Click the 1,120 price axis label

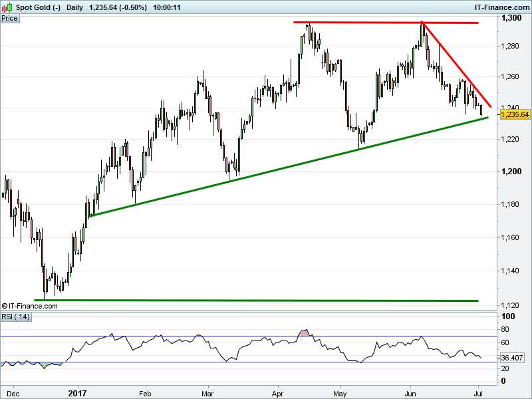point(510,305)
